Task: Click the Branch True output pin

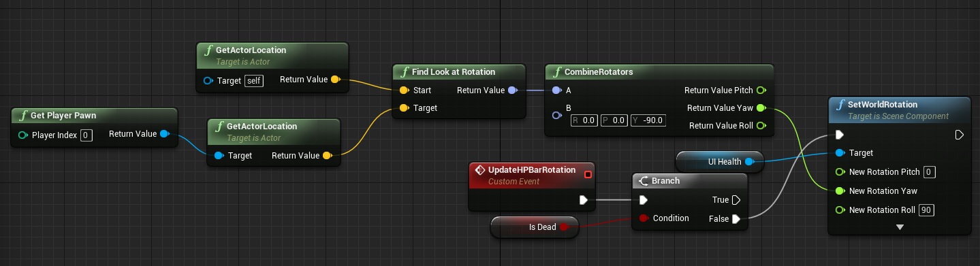Action: (736, 200)
